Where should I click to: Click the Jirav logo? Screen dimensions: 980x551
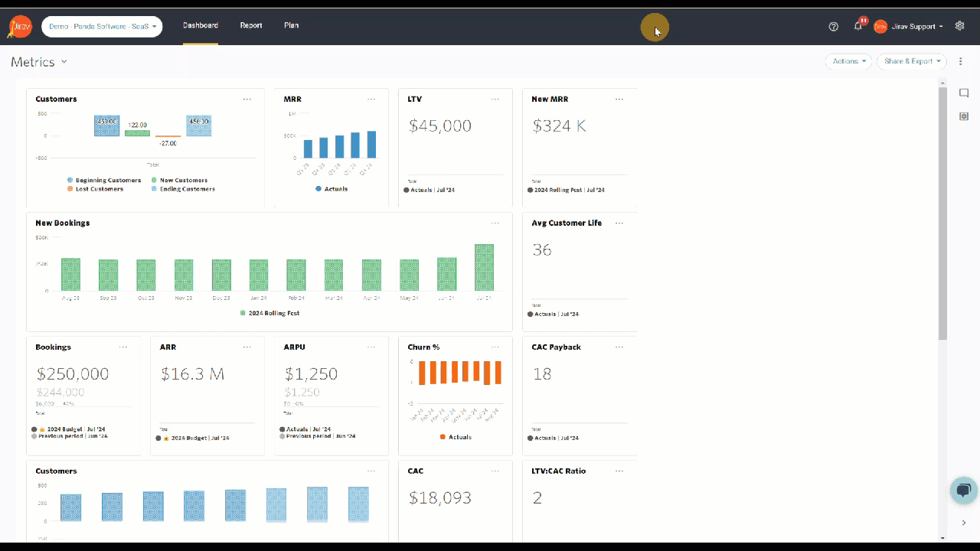coord(20,27)
